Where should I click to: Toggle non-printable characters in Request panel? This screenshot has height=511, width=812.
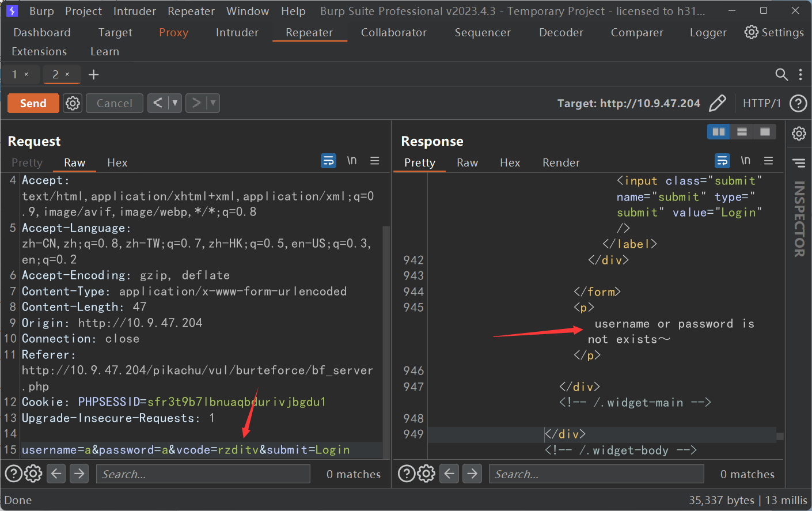(x=351, y=160)
